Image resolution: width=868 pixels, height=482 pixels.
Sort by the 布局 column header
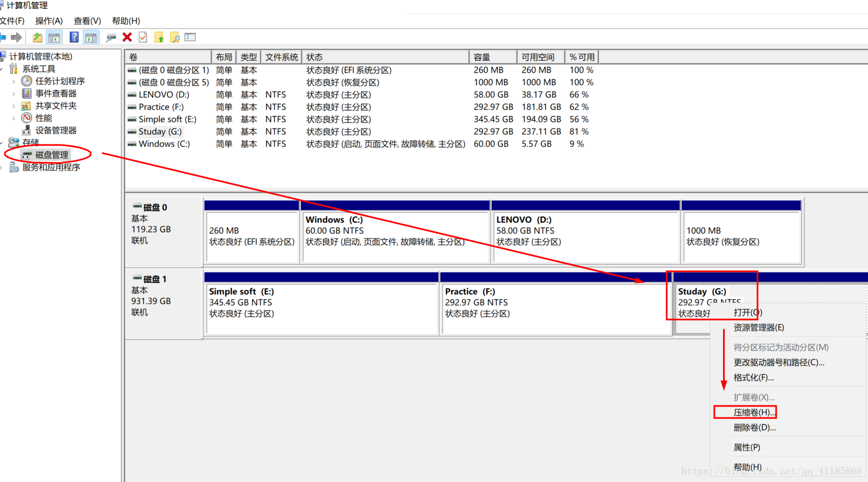(x=224, y=57)
